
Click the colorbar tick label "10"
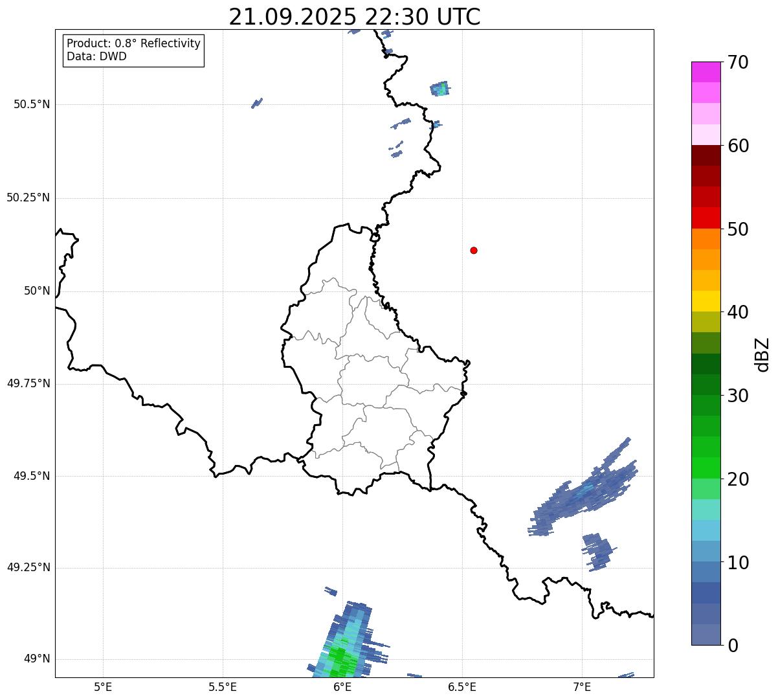tap(737, 563)
